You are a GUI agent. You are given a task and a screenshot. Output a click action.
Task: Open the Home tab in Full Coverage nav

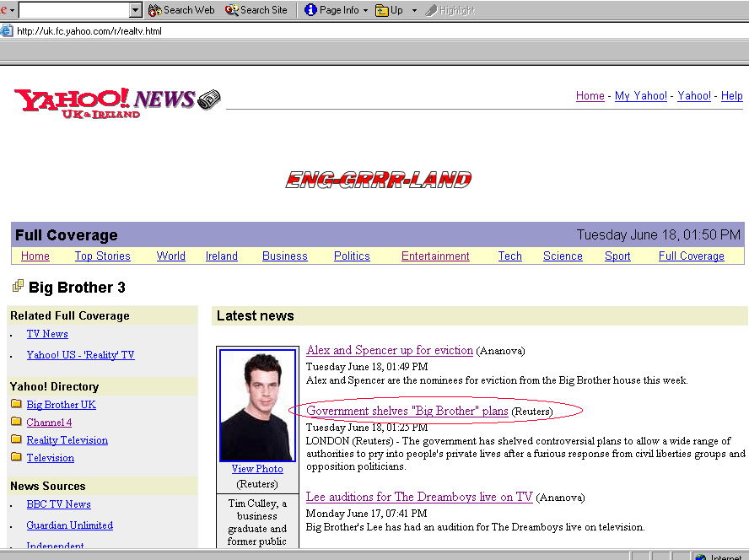(35, 256)
